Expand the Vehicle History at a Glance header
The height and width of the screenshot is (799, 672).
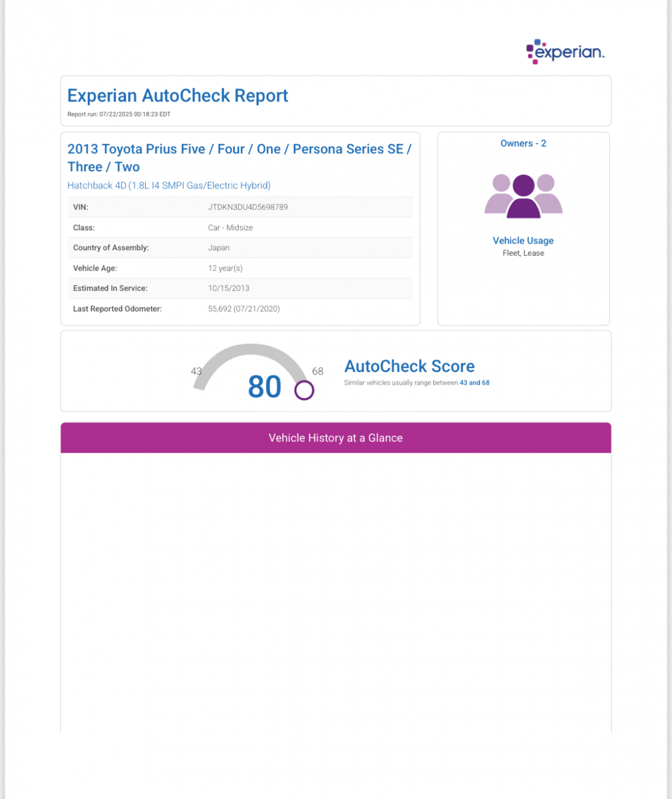point(336,438)
